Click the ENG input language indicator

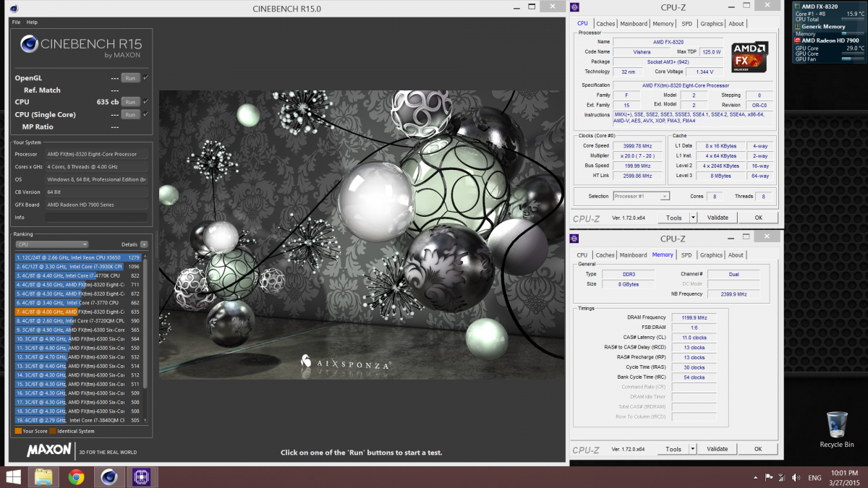(x=814, y=478)
